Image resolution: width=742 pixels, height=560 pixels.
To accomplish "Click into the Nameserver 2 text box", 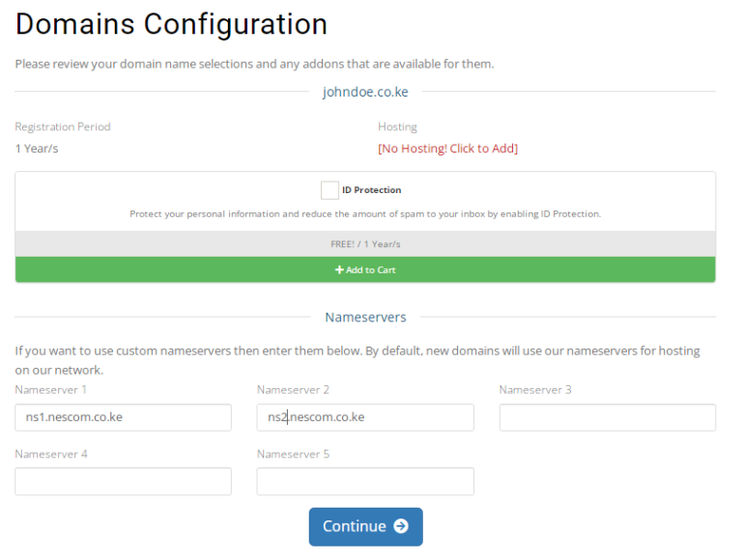I will tap(364, 417).
